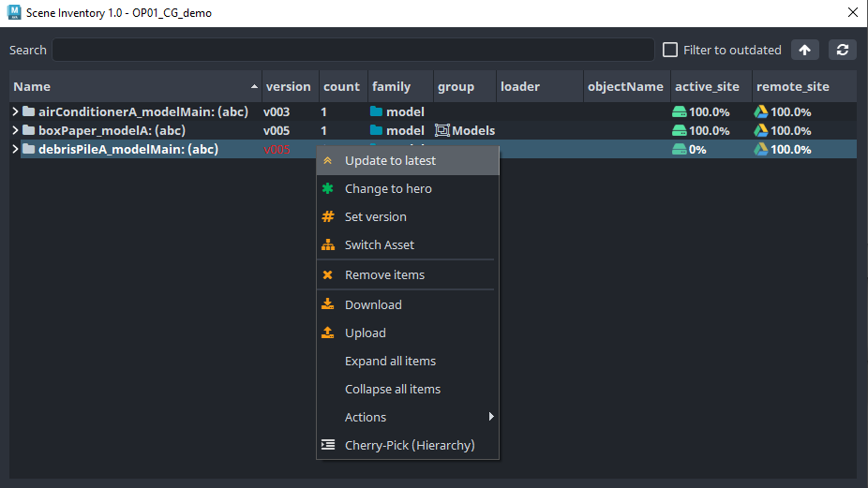Select Expand all items menu entry

pos(408,361)
